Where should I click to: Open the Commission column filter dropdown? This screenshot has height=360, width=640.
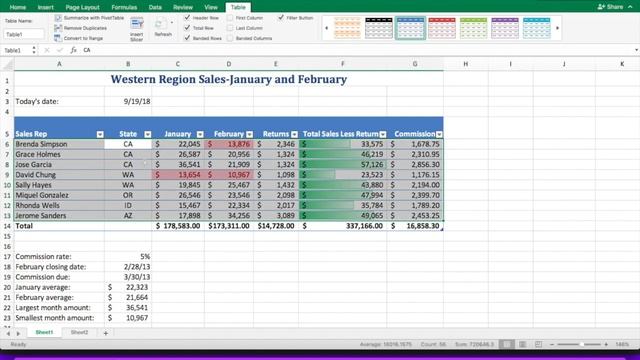439,134
